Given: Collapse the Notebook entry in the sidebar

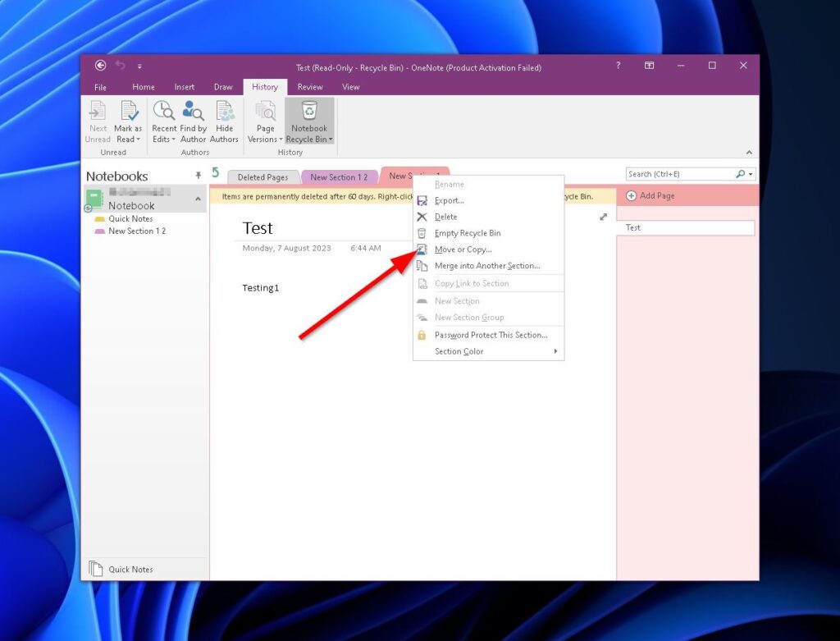Looking at the screenshot, I should [x=198, y=199].
